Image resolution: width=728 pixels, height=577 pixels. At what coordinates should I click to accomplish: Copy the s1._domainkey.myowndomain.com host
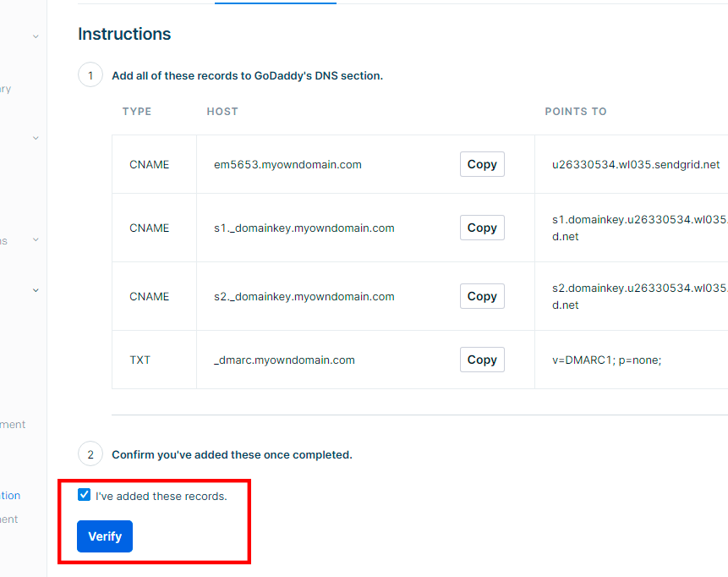(482, 228)
